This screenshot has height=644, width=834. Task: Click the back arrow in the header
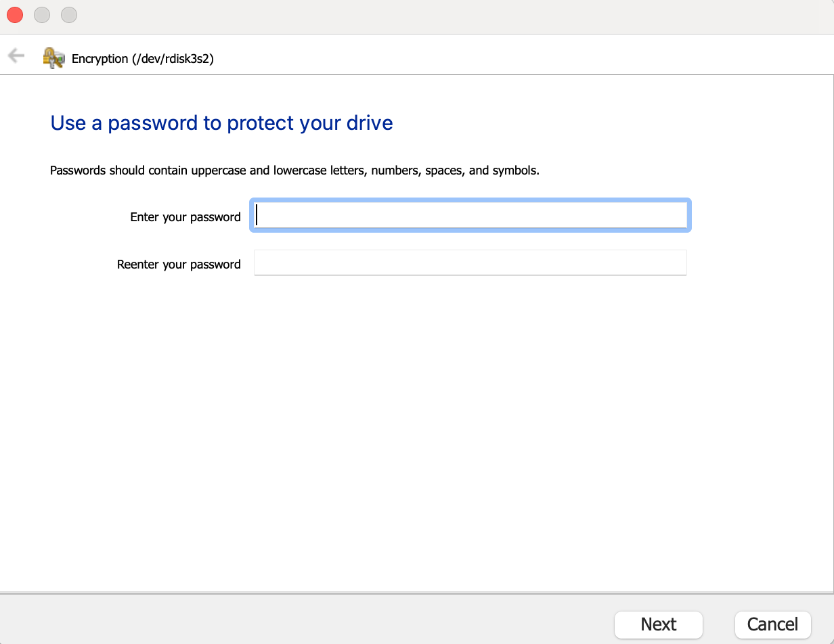[x=16, y=56]
